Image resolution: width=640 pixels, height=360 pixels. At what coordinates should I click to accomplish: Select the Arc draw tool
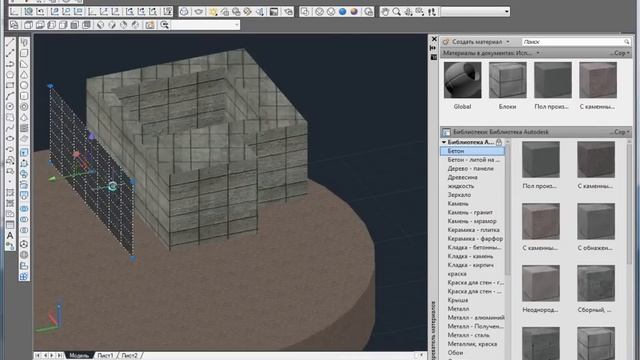10,96
